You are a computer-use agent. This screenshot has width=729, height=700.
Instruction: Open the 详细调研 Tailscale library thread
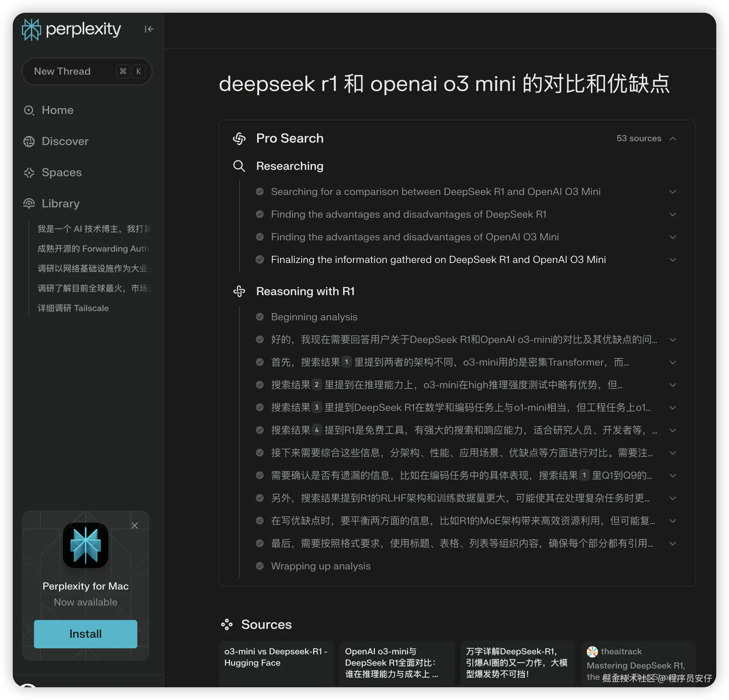click(x=73, y=308)
